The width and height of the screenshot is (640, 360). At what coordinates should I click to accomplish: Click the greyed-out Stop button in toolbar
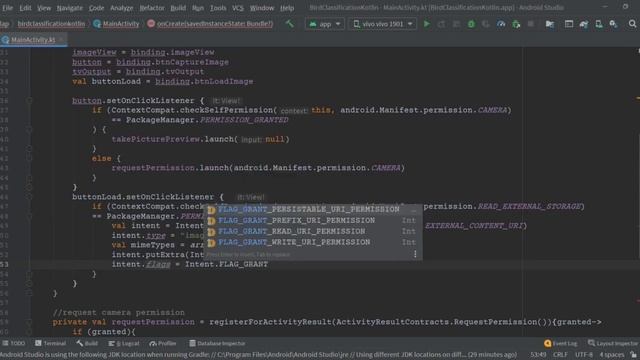click(531, 24)
